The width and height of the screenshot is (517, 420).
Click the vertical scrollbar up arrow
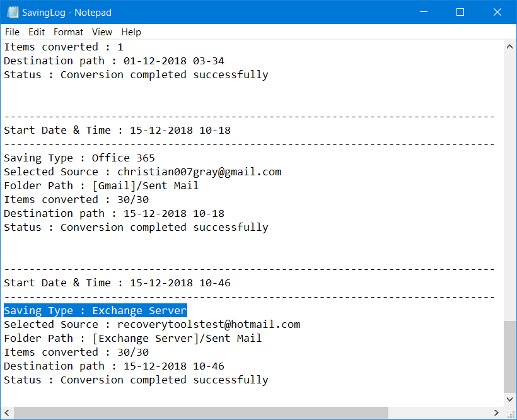[509, 47]
